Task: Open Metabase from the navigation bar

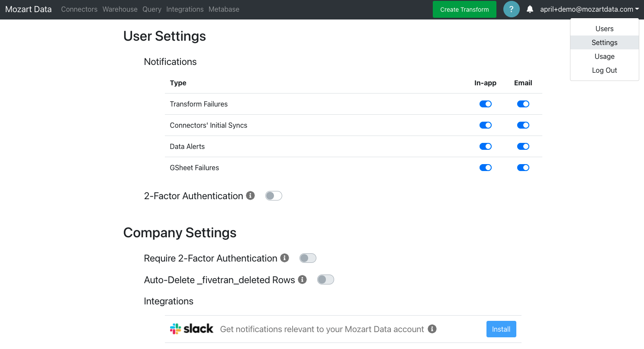Action: coord(224,9)
